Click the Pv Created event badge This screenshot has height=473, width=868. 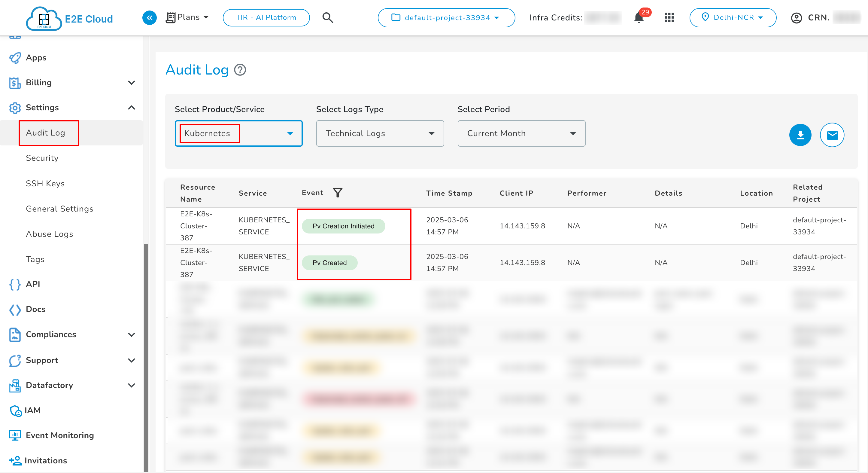[x=329, y=263]
